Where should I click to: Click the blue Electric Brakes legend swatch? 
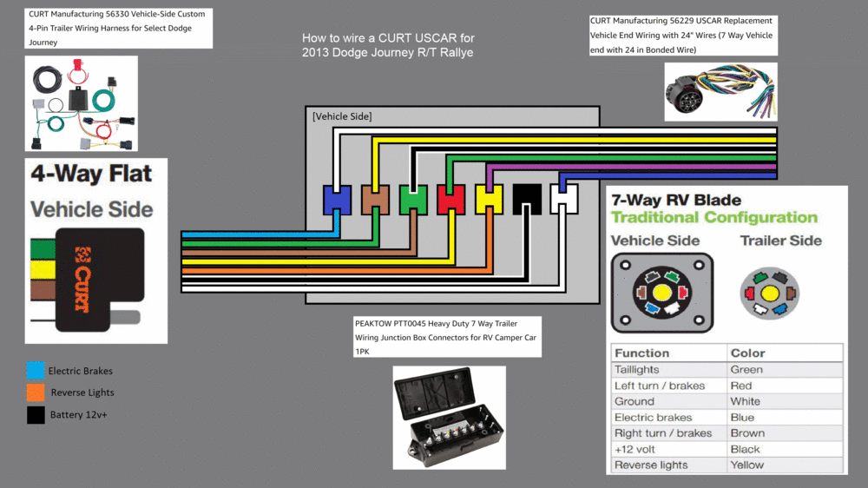(x=36, y=370)
